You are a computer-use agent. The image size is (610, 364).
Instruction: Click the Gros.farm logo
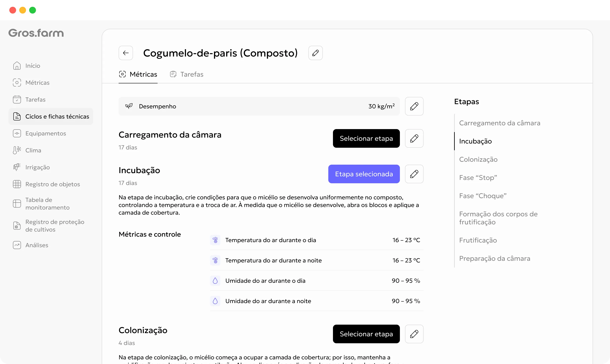coord(36,33)
